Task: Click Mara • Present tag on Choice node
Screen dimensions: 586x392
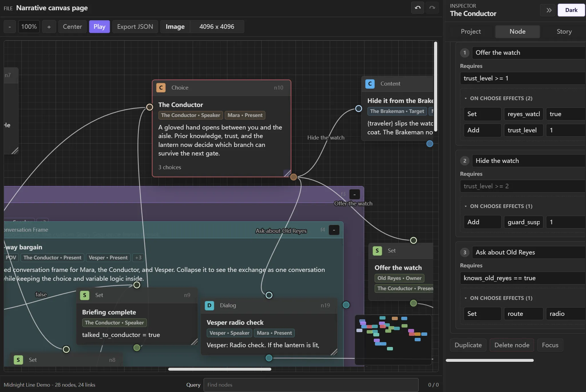Action: (x=245, y=115)
